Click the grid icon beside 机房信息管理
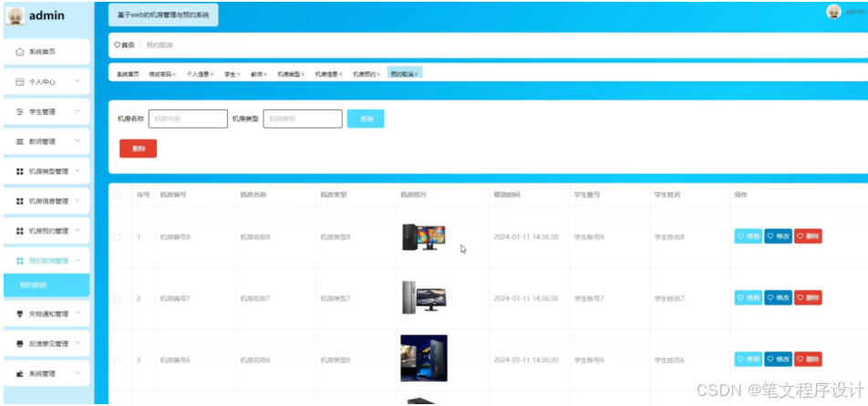 [20, 201]
